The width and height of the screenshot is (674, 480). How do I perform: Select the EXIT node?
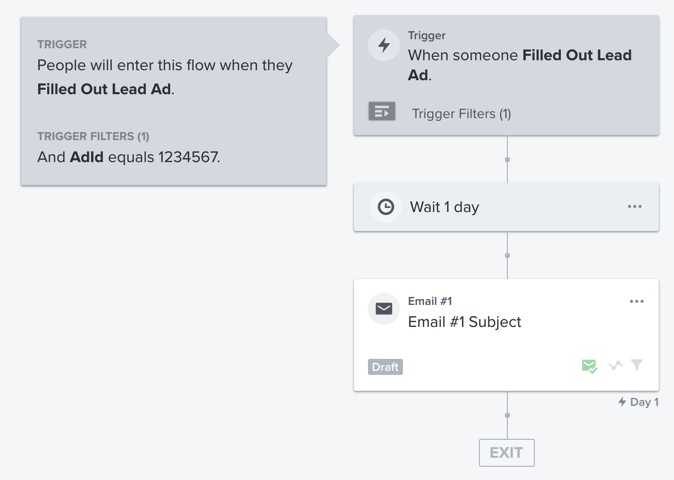tap(506, 452)
